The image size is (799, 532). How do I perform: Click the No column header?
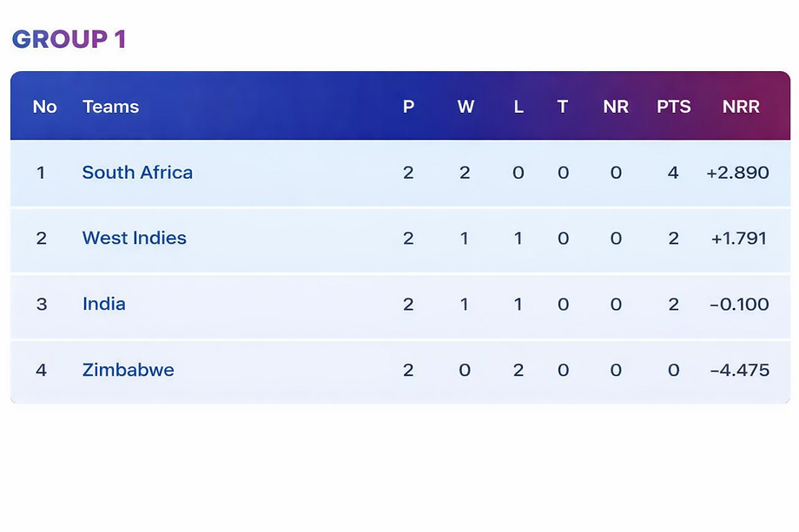(44, 107)
